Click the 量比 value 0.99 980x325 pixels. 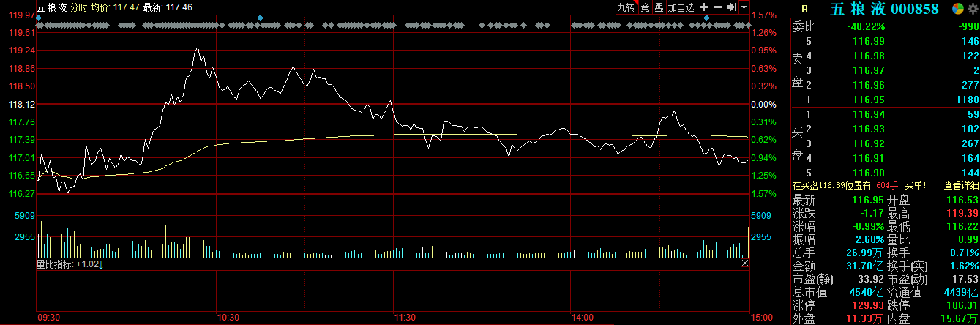click(968, 239)
